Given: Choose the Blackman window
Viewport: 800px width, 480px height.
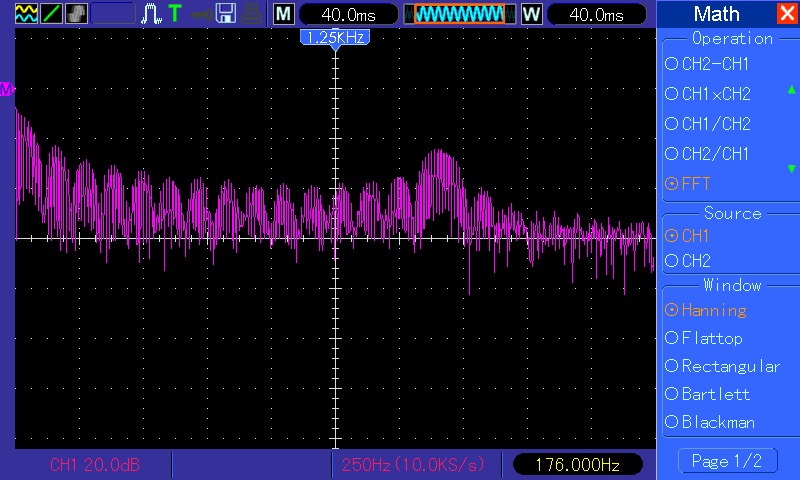Looking at the screenshot, I should [x=710, y=422].
